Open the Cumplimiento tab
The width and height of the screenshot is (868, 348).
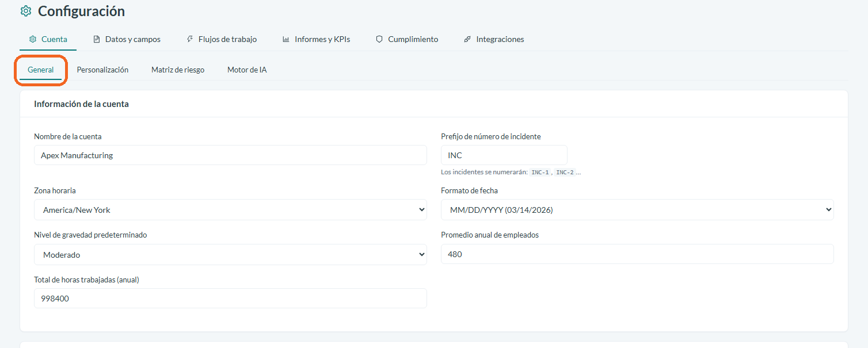coord(407,39)
